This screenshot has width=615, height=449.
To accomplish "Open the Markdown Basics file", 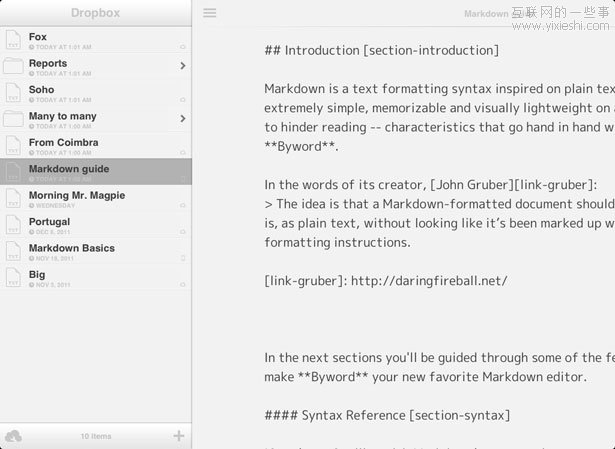I will (72, 248).
